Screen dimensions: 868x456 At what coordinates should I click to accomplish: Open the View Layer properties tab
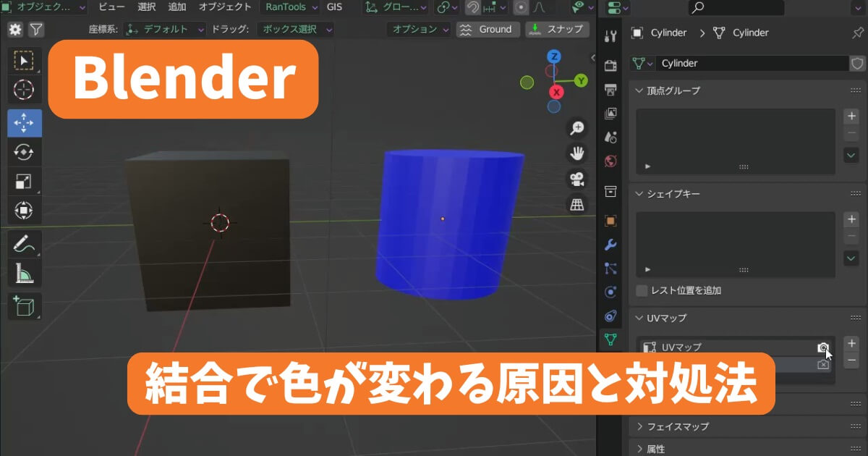[x=610, y=113]
